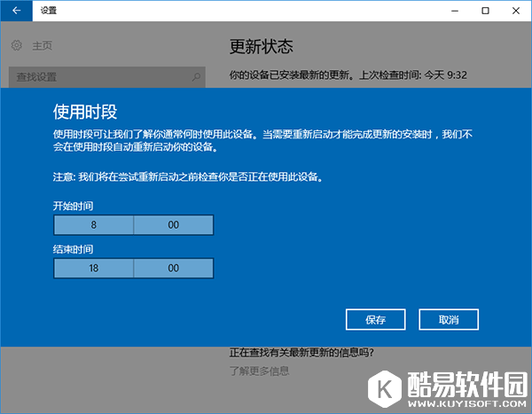Select the start time minutes 00

(174, 224)
